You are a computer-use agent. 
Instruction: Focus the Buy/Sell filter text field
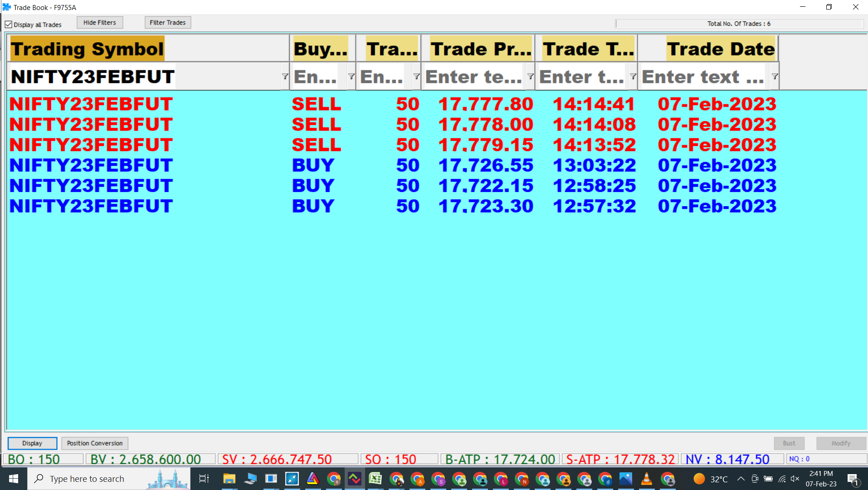319,76
